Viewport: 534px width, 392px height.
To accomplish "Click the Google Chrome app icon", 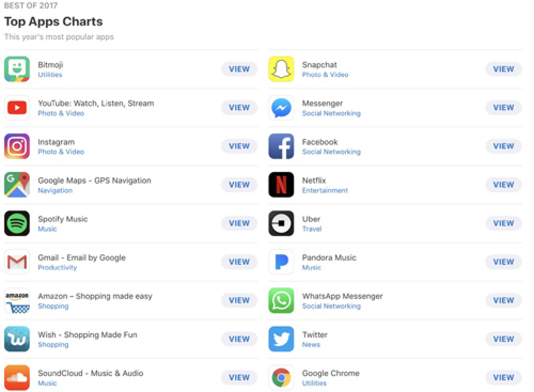I will point(281,377).
